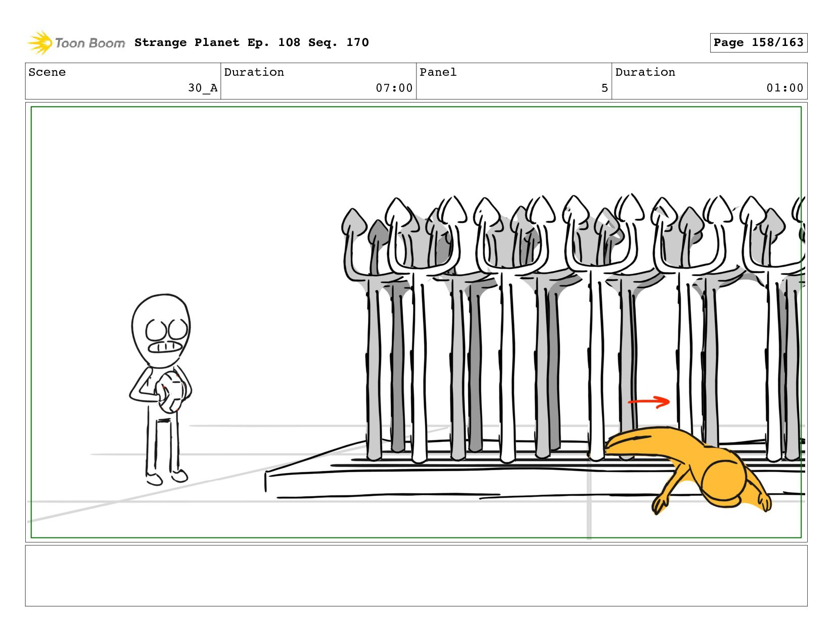The image size is (834, 644).
Task: Click the 'Page 158/163' page indicator
Action: click(758, 42)
